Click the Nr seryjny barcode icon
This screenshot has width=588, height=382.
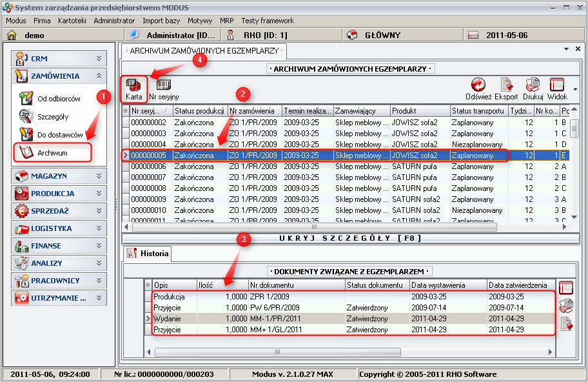[x=164, y=88]
